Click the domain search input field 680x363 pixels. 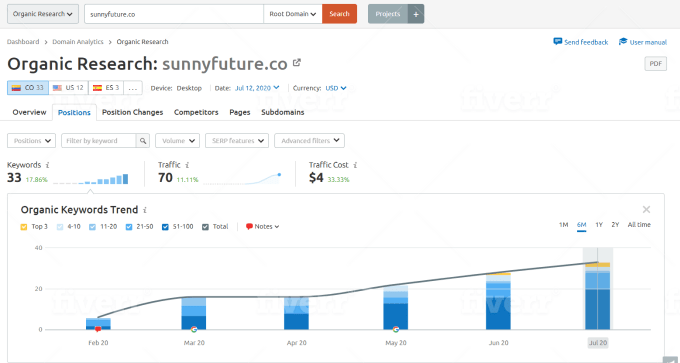click(174, 14)
